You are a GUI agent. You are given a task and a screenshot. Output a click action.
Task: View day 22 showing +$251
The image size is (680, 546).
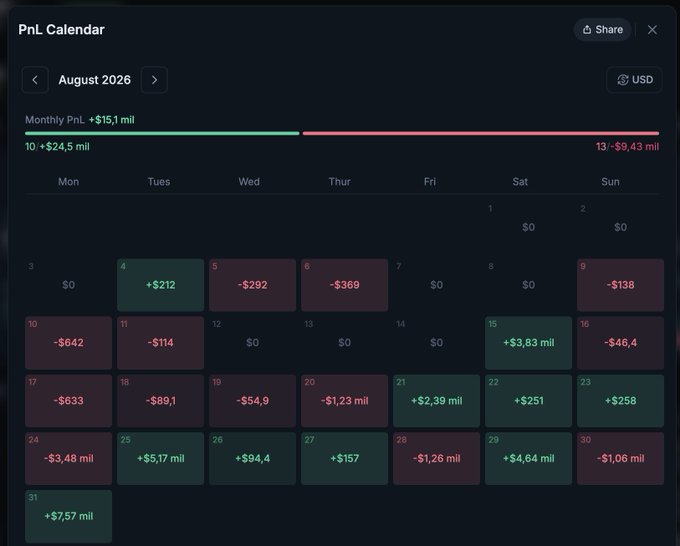pos(528,401)
